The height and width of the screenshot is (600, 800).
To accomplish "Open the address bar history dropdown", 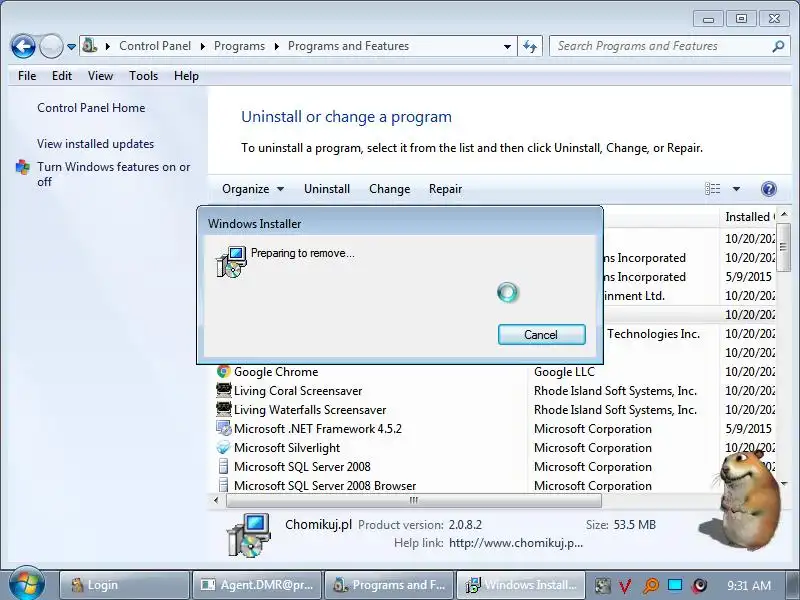I will pos(507,46).
